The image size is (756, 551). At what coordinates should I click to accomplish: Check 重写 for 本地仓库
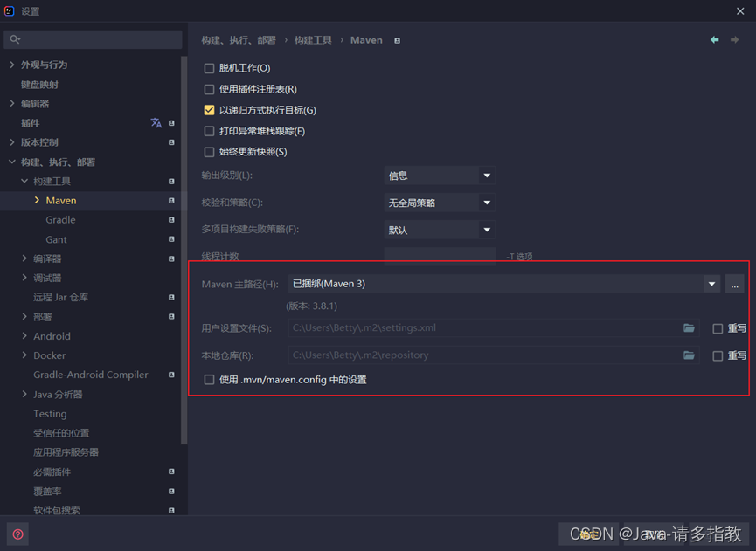click(718, 356)
